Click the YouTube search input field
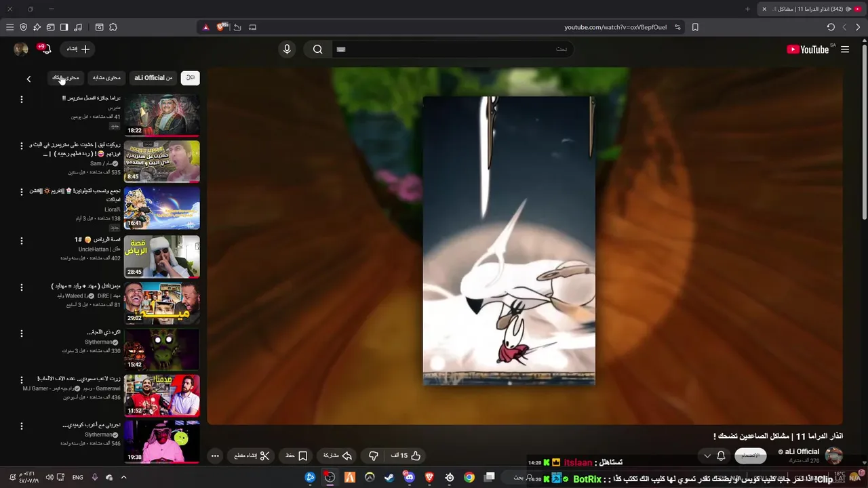The width and height of the screenshot is (868, 488). pyautogui.click(x=452, y=49)
